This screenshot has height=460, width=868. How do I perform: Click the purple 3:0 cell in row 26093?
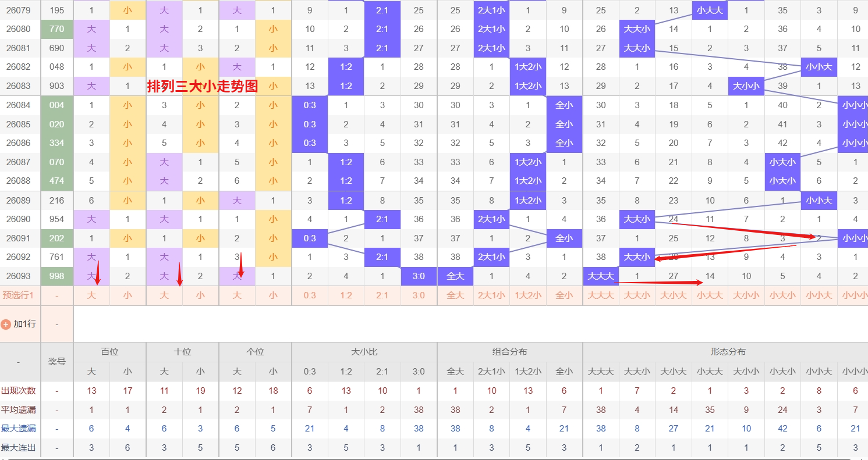[419, 276]
